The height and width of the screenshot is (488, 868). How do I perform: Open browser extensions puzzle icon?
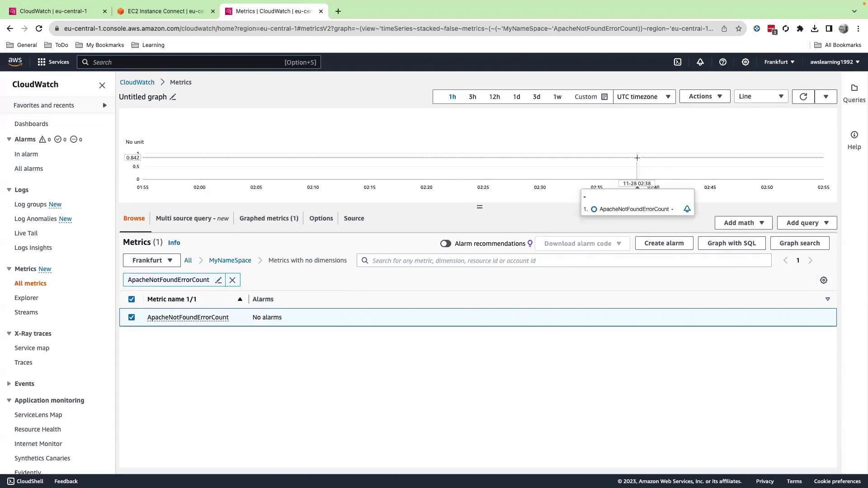click(800, 28)
